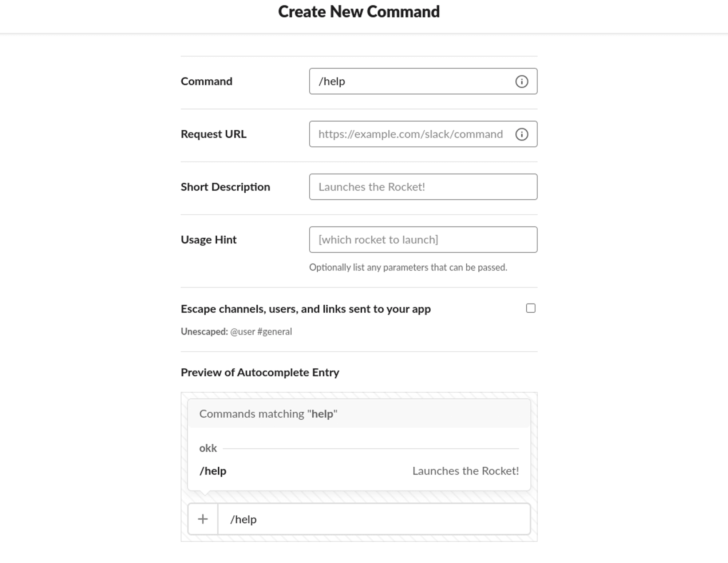Click the info icon in Request URL field
728x563 pixels.
pos(521,134)
